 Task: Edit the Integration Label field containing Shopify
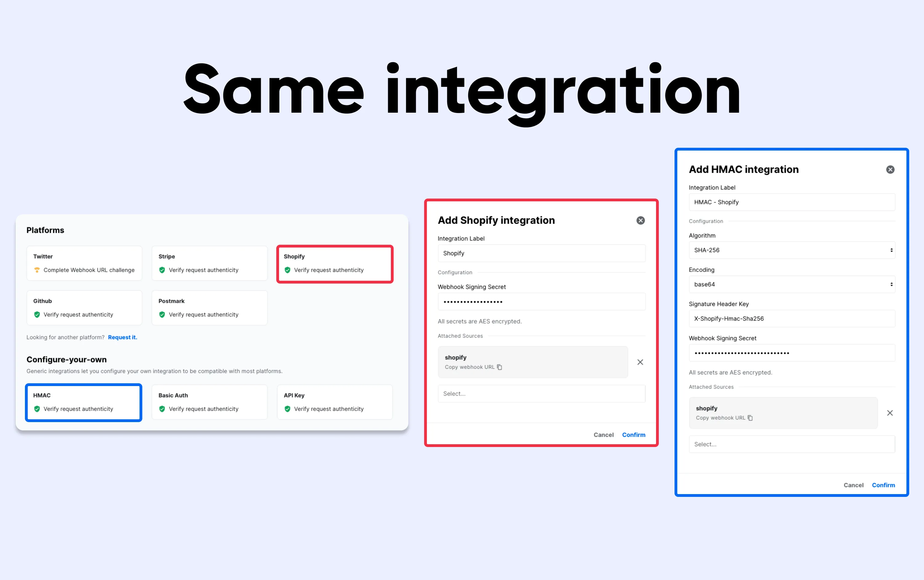coord(541,253)
